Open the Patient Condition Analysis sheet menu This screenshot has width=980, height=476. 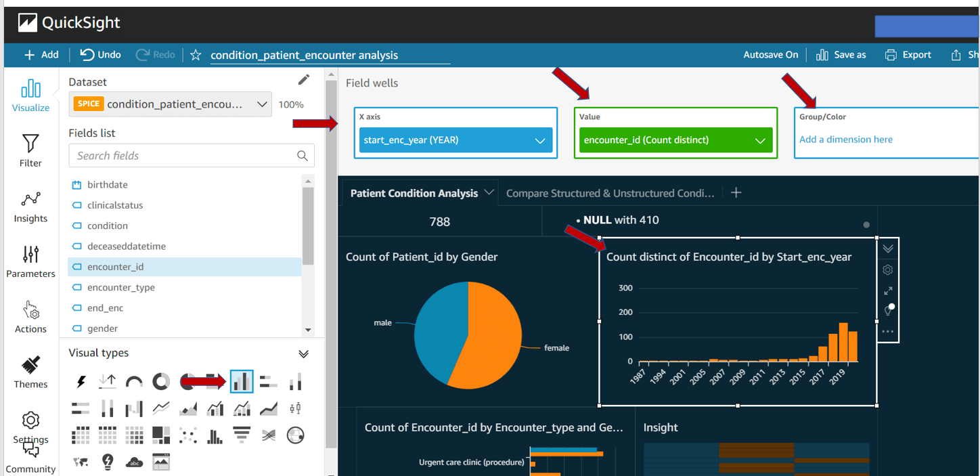tap(489, 193)
